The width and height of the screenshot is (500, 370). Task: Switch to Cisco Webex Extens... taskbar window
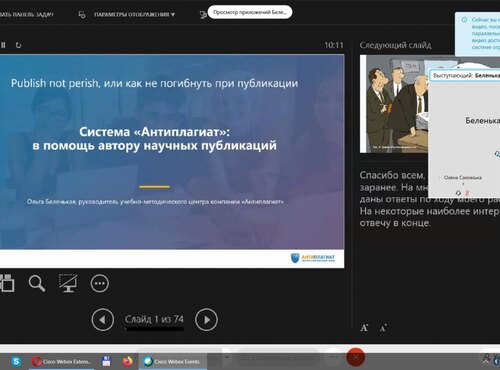pos(61,361)
